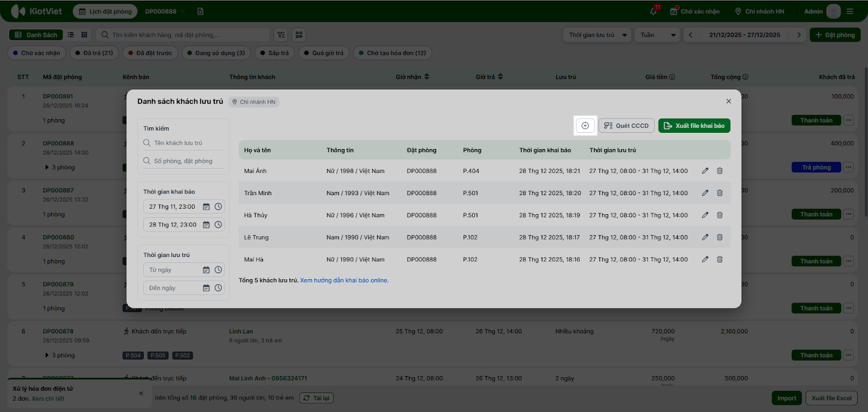Open the Tuần period dropdown
The image size is (868, 412).
coord(657,35)
